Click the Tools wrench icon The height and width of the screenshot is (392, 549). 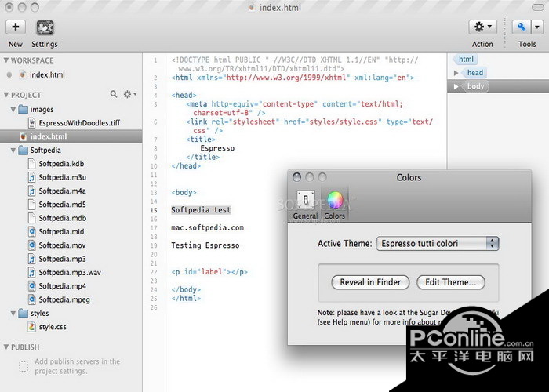(522, 27)
